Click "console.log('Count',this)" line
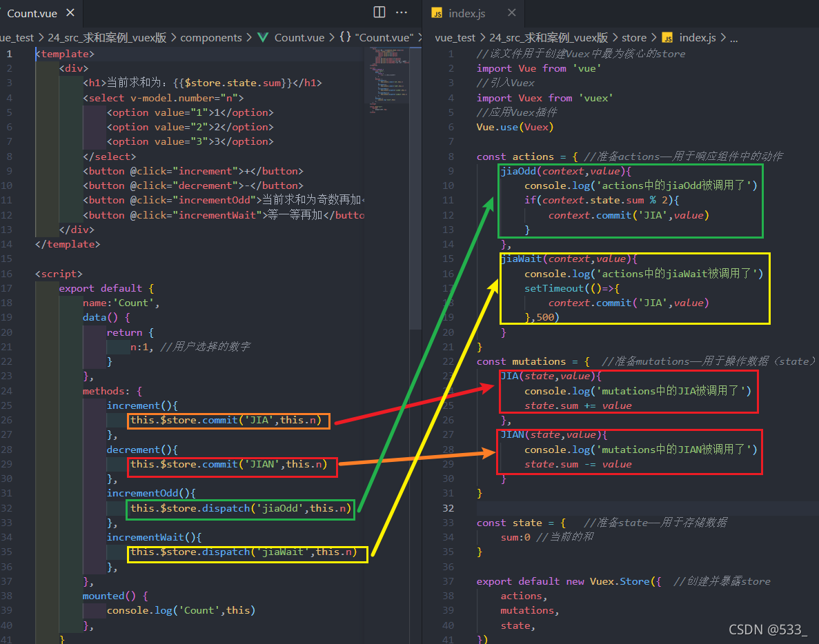This screenshot has height=644, width=819. [181, 611]
